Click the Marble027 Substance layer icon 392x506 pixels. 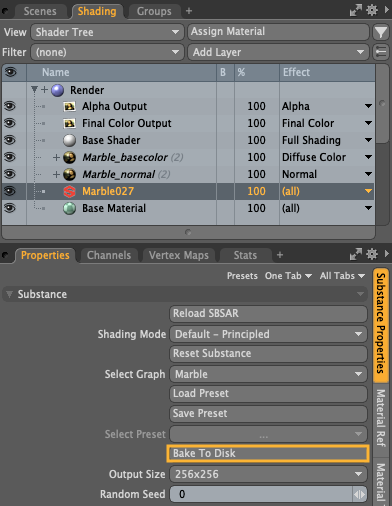69,191
